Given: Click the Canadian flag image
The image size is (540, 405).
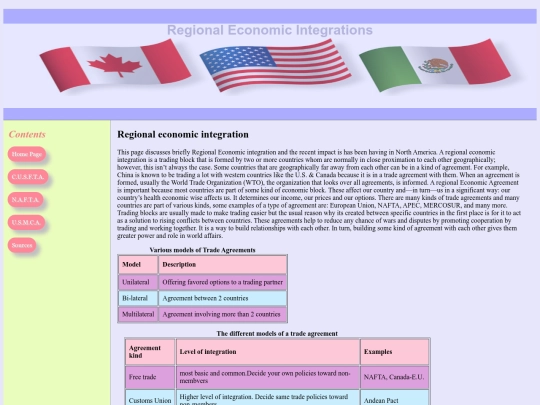Looking at the screenshot, I should (115, 65).
